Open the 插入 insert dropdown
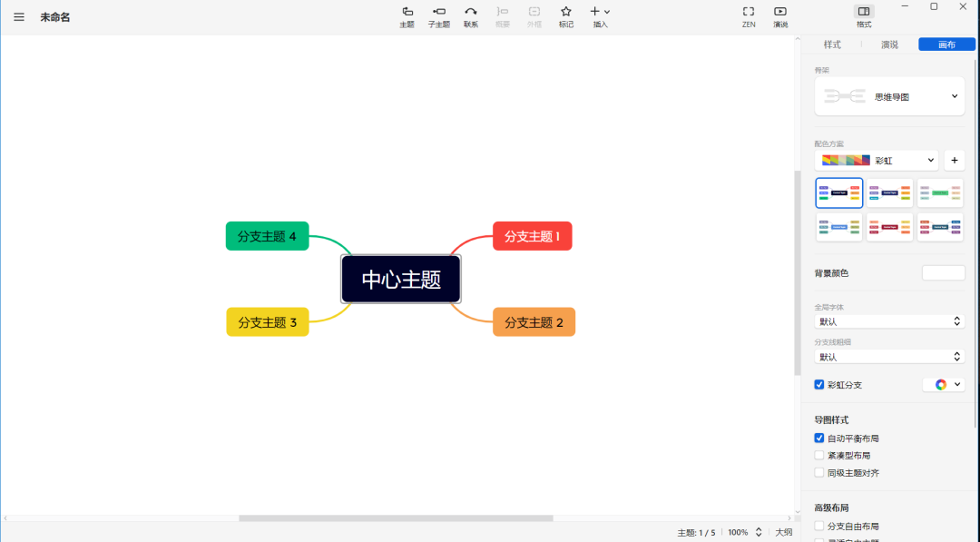Image resolution: width=980 pixels, height=542 pixels. coord(598,16)
